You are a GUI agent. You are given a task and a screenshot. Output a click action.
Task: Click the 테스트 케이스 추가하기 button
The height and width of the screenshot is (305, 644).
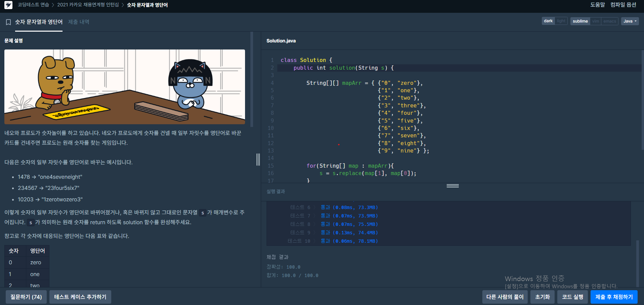(x=80, y=297)
